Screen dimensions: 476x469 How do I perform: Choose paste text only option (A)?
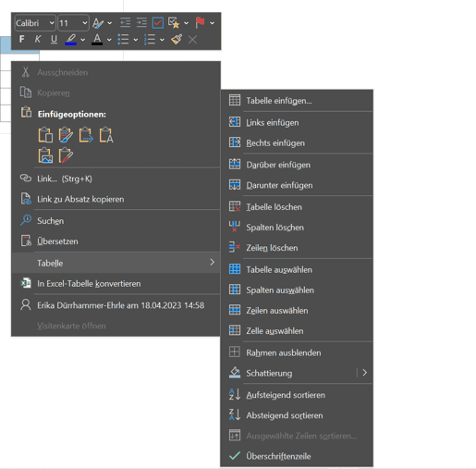[106, 135]
